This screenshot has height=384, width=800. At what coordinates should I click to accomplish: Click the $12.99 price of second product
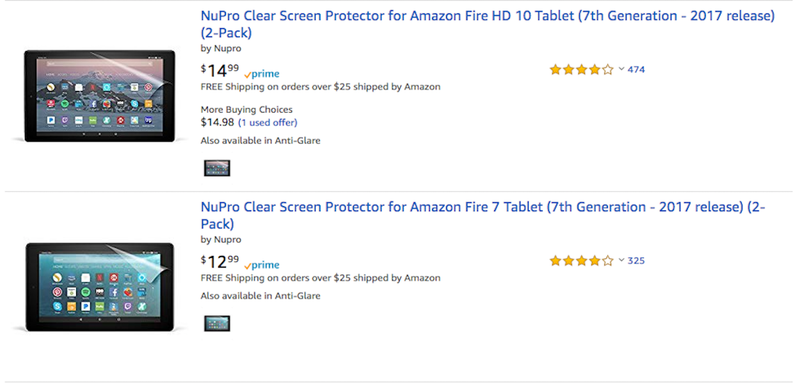[x=220, y=262]
